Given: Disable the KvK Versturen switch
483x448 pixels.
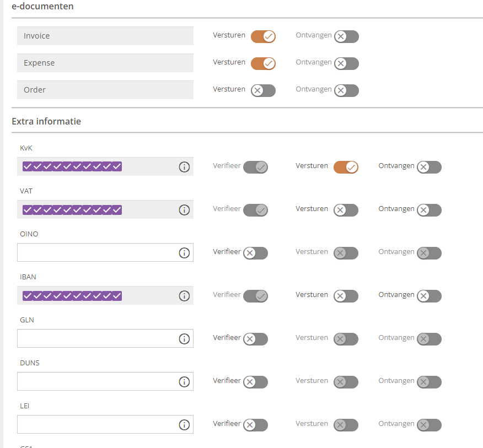Looking at the screenshot, I should pos(346,167).
